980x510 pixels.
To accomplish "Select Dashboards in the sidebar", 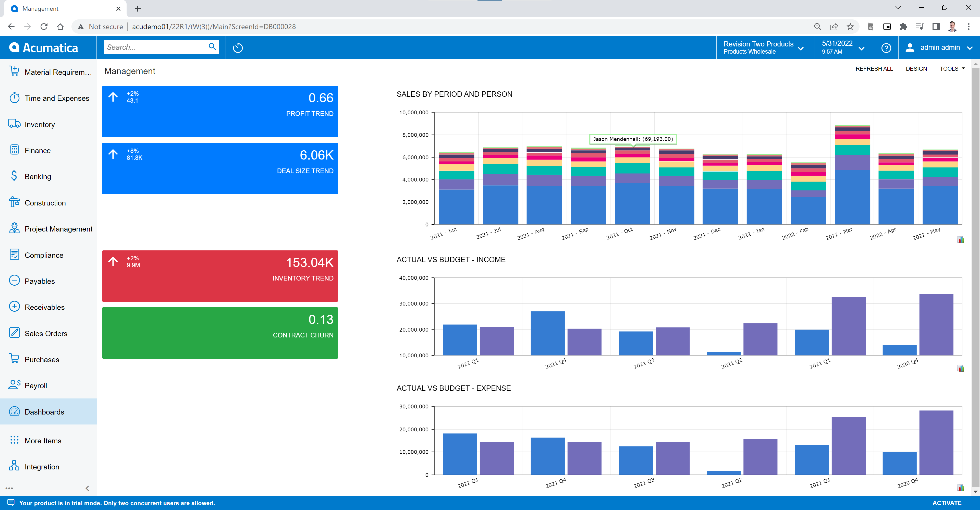I will 48,412.
